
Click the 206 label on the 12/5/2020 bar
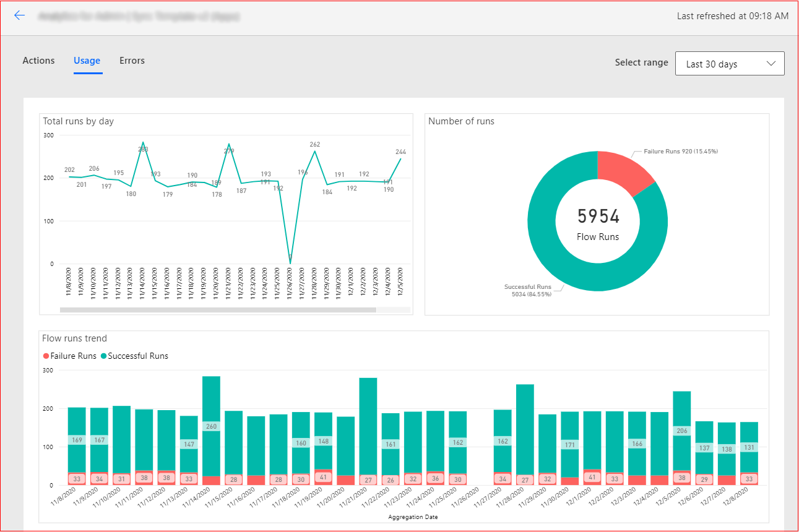point(682,431)
